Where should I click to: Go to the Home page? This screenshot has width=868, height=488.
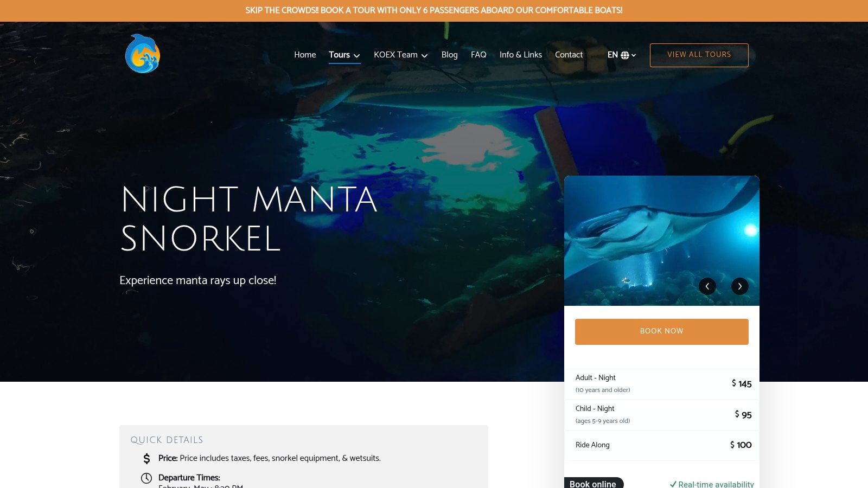click(x=305, y=55)
